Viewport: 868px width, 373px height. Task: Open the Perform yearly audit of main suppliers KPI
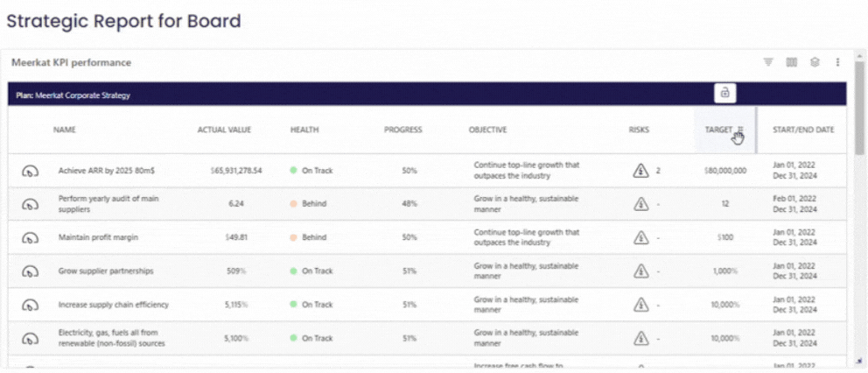coord(108,204)
